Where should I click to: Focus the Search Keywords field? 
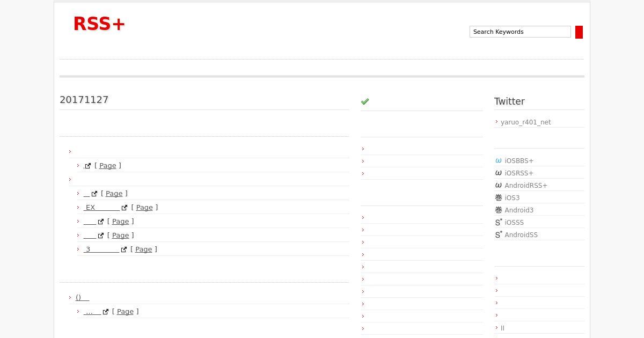point(520,32)
